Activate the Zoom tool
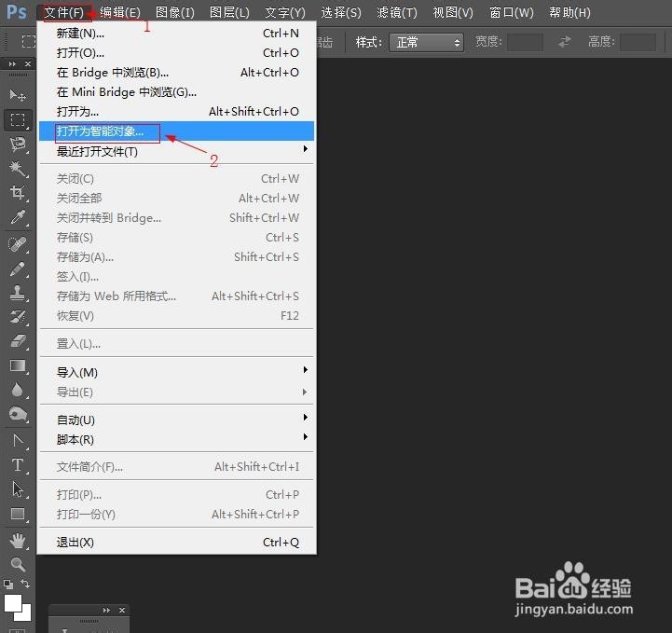 (x=17, y=564)
